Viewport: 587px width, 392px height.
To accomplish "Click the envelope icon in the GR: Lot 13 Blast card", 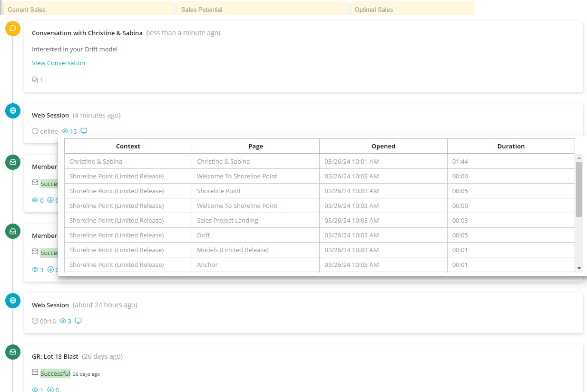I will coord(35,373).
